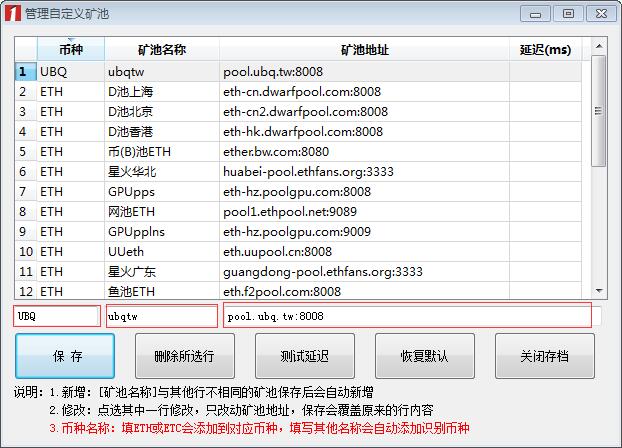Image resolution: width=622 pixels, height=448 pixels.
Task: Click the pool.ubq.tw:8008 address cell
Action: (365, 72)
